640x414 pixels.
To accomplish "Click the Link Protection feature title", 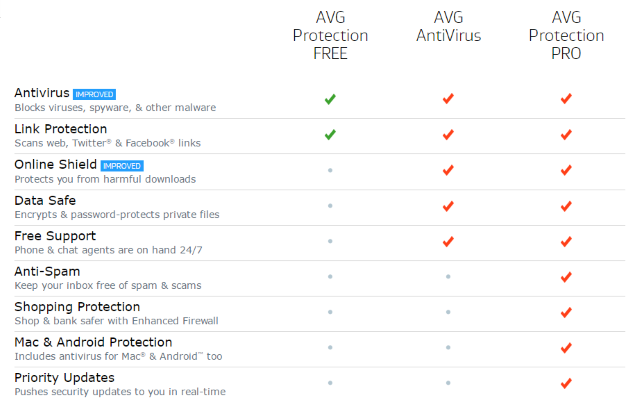I will click(x=61, y=129).
